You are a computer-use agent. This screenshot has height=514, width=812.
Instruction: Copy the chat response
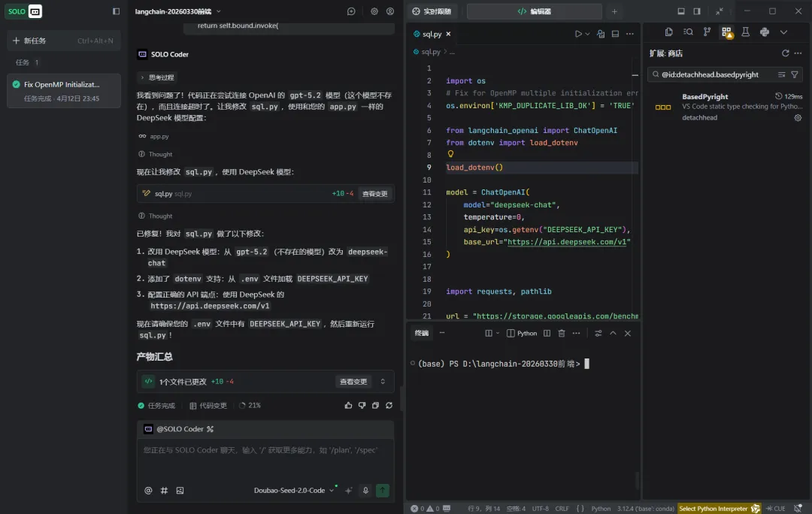click(375, 405)
